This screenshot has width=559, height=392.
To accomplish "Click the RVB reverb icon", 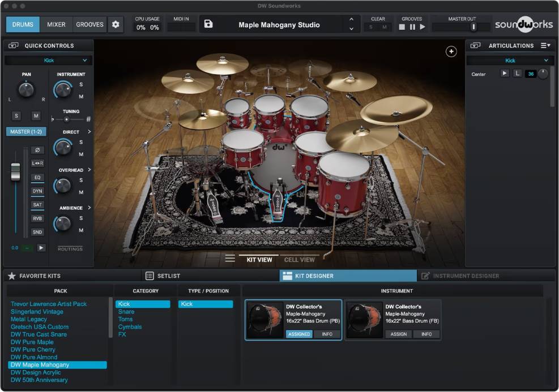I will pos(37,218).
